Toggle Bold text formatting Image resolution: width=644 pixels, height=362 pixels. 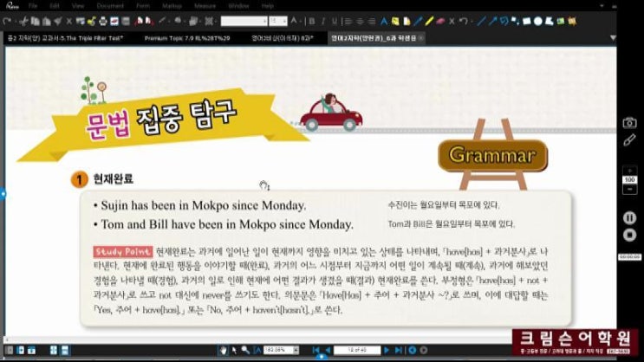[312, 21]
